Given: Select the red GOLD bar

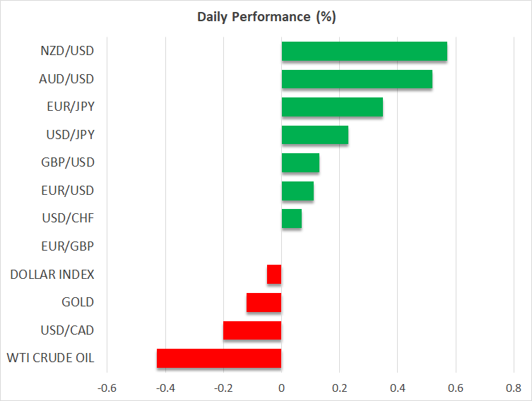Looking at the screenshot, I should (x=264, y=302).
